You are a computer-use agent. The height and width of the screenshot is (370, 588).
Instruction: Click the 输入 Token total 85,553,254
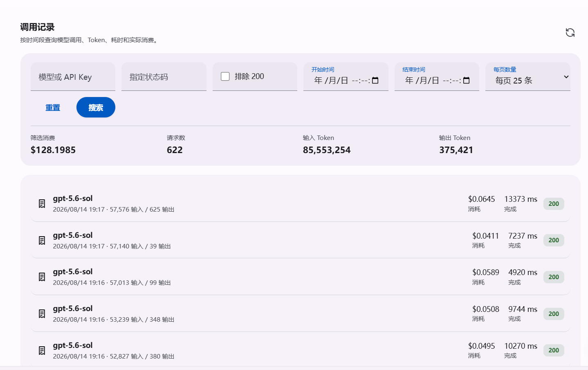pos(327,150)
